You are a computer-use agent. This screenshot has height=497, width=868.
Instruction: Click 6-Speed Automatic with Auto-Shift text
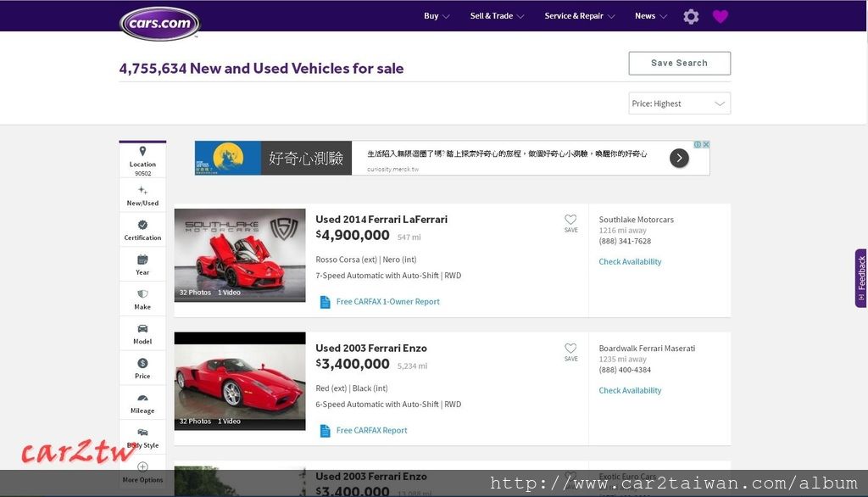click(x=377, y=405)
